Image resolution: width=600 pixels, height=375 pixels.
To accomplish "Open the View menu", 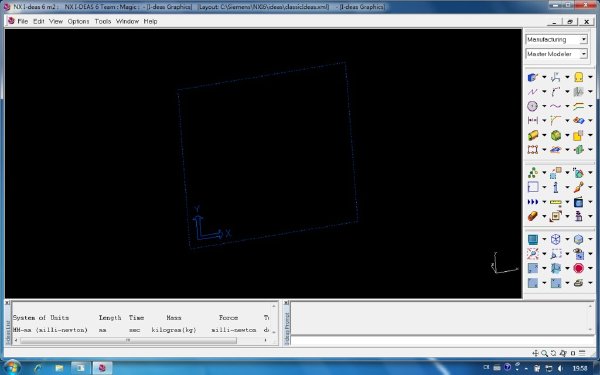I will click(56, 21).
